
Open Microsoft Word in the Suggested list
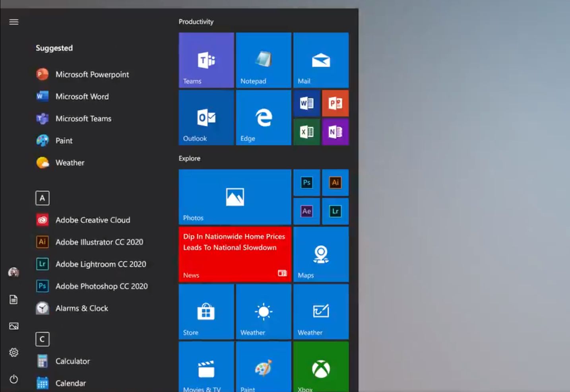tap(72, 97)
